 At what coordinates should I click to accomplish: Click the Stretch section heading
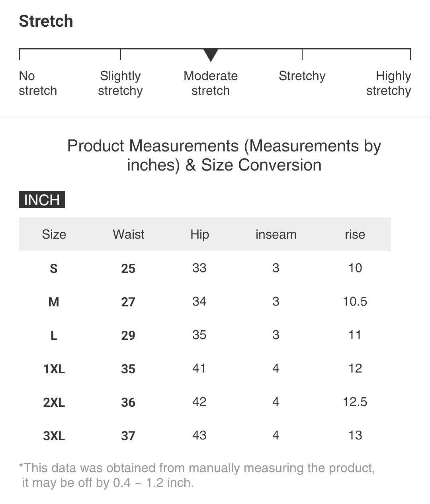pyautogui.click(x=46, y=21)
